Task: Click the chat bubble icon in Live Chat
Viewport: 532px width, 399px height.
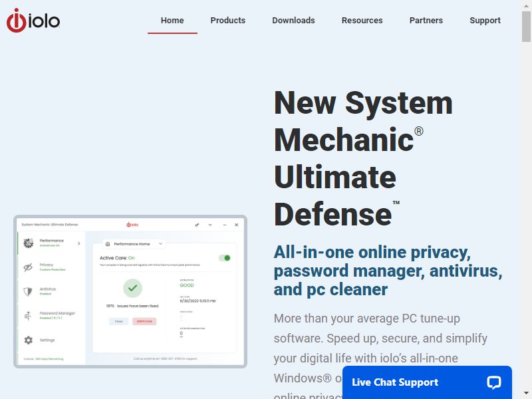Action: point(493,382)
